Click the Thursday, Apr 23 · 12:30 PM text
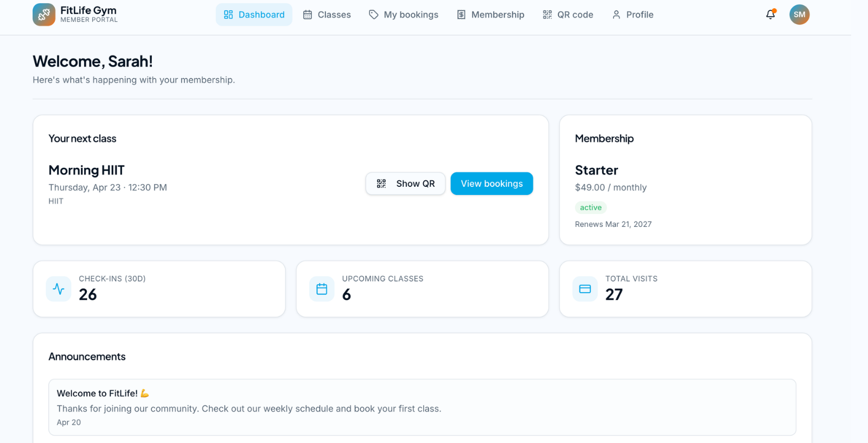Image resolution: width=868 pixels, height=443 pixels. (x=108, y=187)
